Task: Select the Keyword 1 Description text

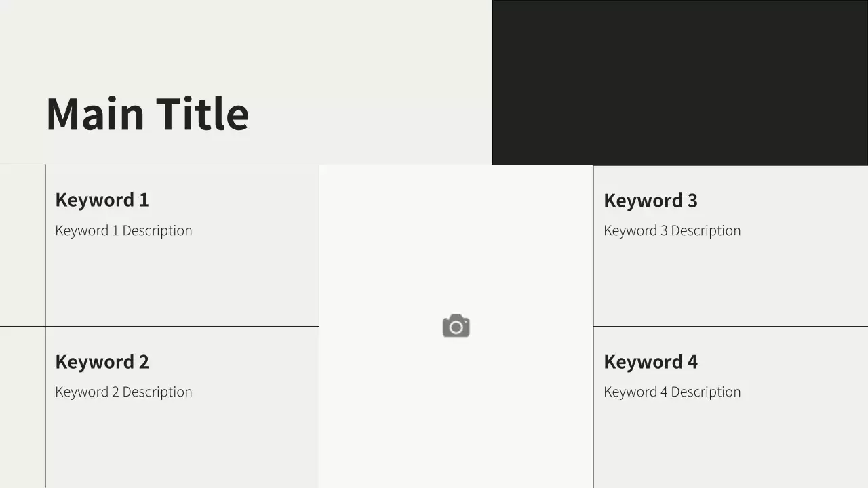Action: pyautogui.click(x=123, y=230)
